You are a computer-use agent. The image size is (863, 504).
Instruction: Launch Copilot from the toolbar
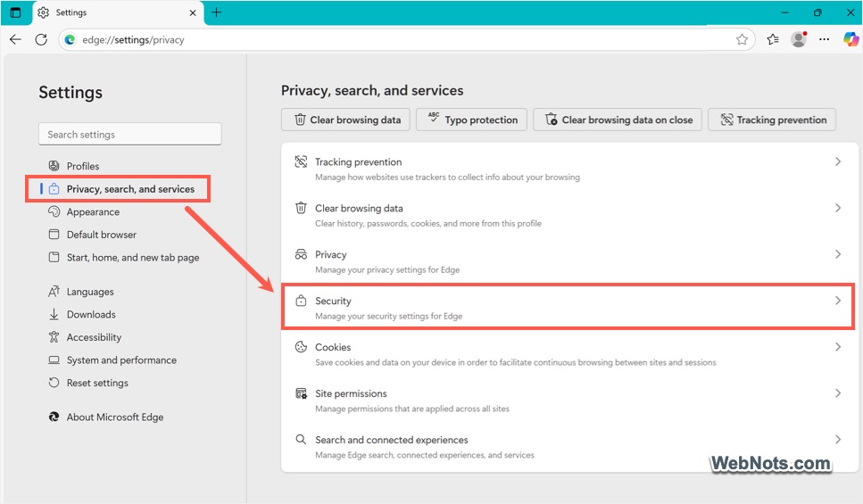pos(851,39)
